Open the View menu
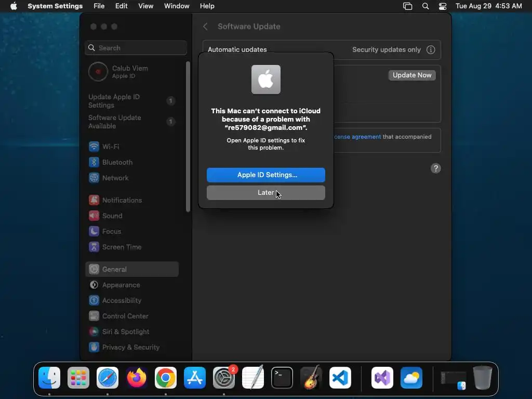 pos(146,6)
